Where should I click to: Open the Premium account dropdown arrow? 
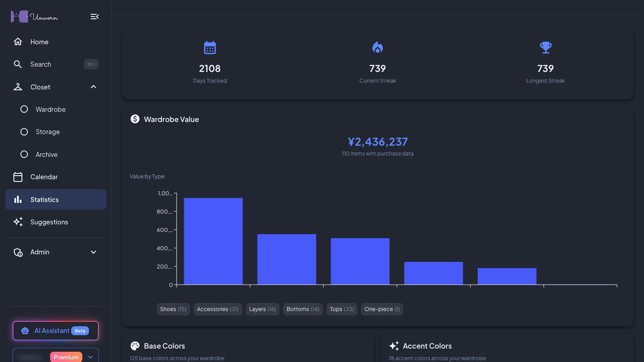coord(90,357)
